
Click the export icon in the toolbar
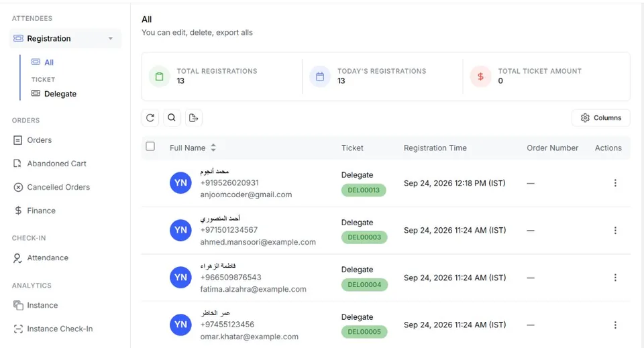pos(193,118)
